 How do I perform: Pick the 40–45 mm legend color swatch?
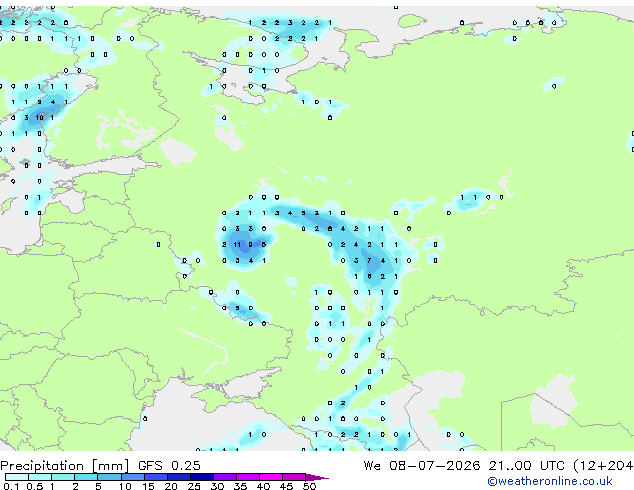click(271, 477)
